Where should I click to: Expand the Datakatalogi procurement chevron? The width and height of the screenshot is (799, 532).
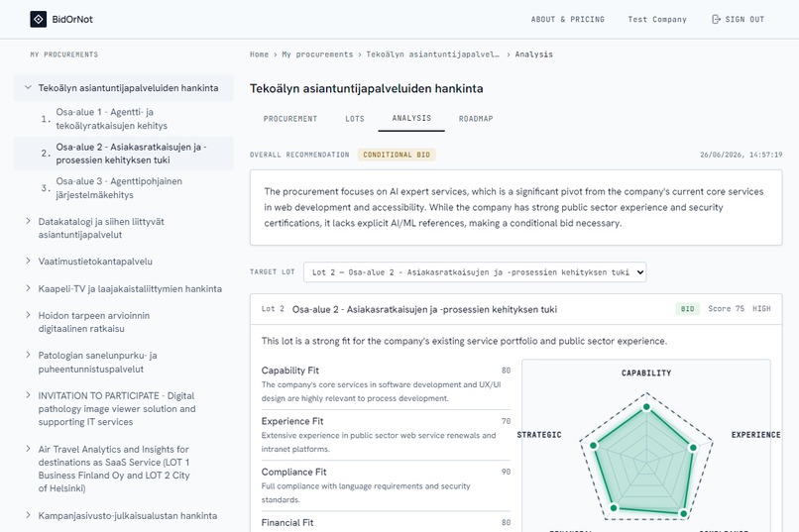click(x=28, y=221)
